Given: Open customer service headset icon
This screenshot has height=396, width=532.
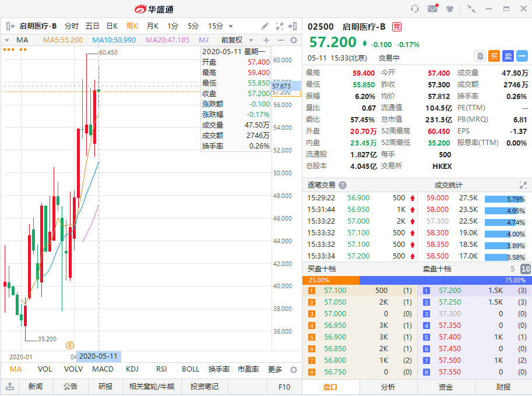Looking at the screenshot, I should point(415,9).
